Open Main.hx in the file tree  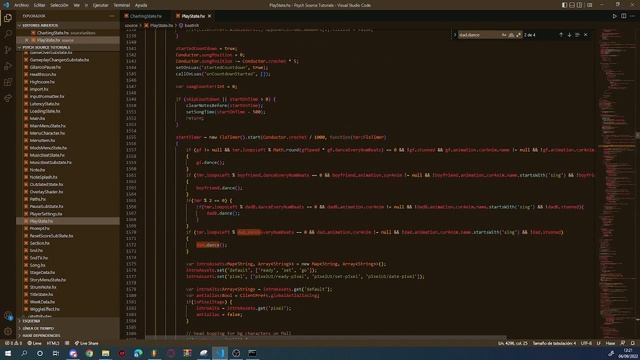coord(37,118)
